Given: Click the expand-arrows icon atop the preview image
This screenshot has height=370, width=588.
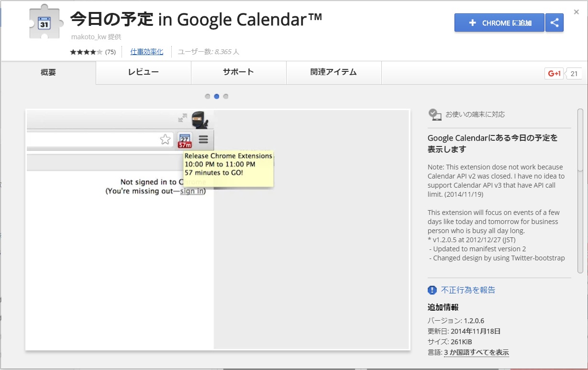Looking at the screenshot, I should click(x=183, y=116).
